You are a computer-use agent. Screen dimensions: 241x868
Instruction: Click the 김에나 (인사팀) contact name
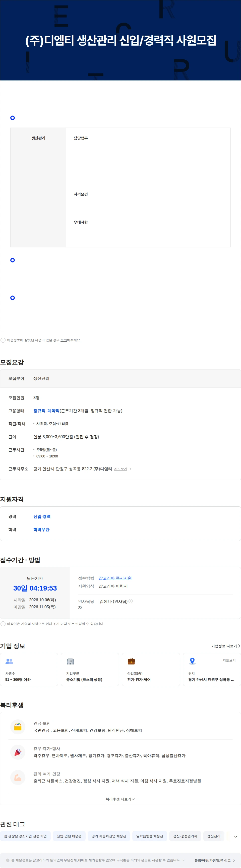click(x=113, y=602)
